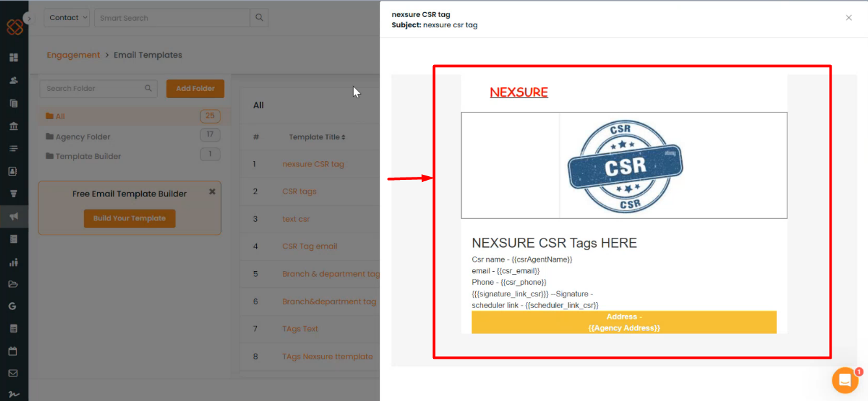Open the email envelope icon in sidebar
Image resolution: width=868 pixels, height=401 pixels.
[14, 374]
